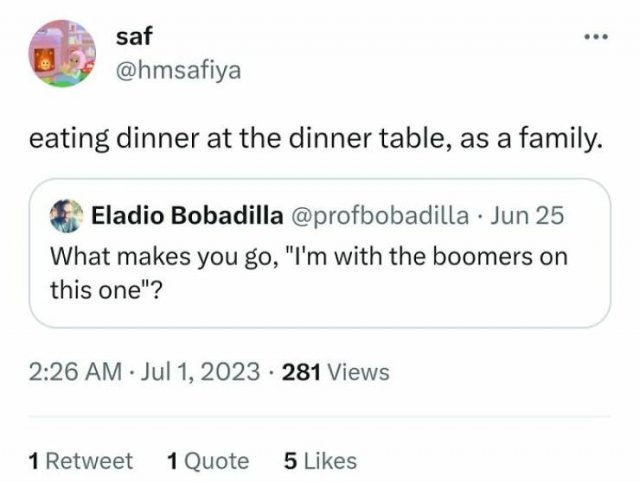Viewport: 640px width, 482px height.
Task: Click Eladio Bobadilla's small avatar
Action: click(x=66, y=215)
